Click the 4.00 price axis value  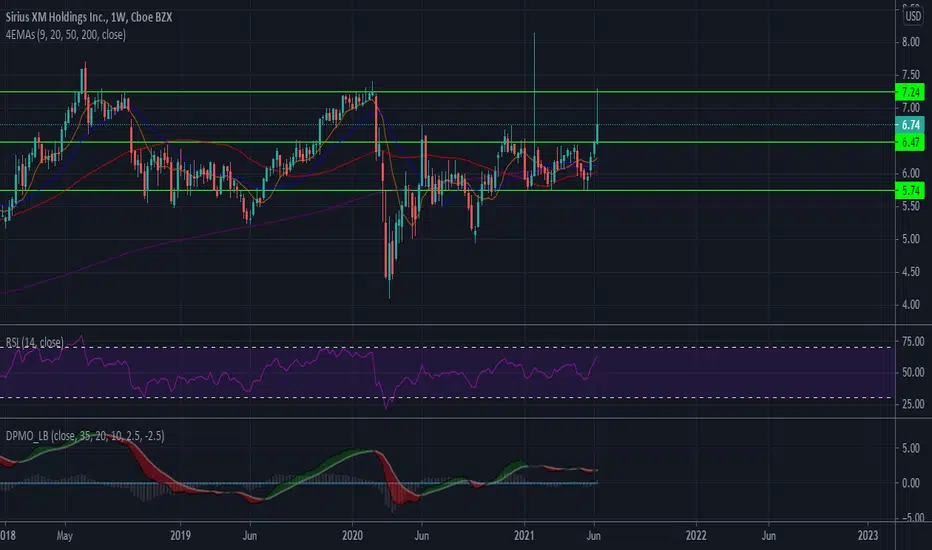911,305
